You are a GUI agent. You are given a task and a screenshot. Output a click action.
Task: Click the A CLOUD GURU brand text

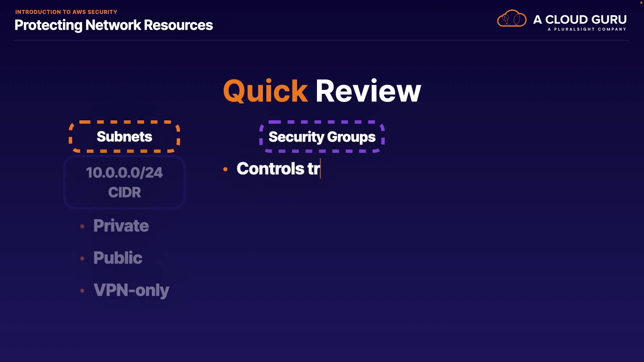580,19
